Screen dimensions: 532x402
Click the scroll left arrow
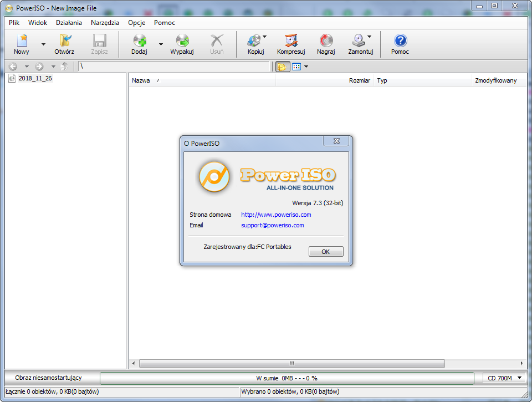tap(134, 363)
